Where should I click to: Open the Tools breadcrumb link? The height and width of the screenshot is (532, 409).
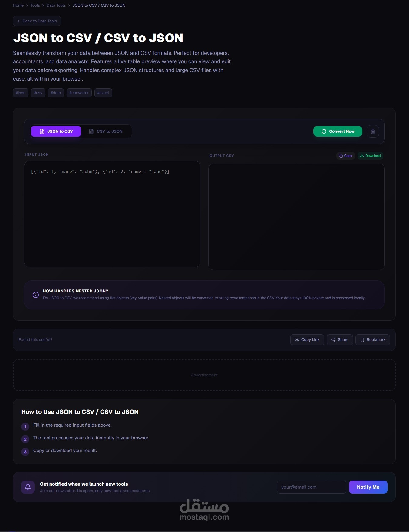tap(35, 5)
